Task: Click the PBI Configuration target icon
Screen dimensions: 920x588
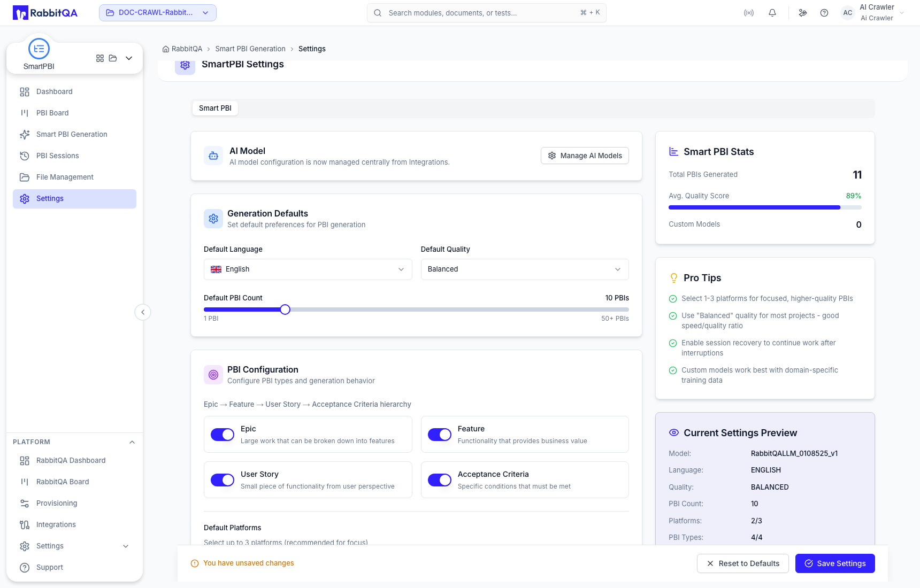Action: [213, 375]
